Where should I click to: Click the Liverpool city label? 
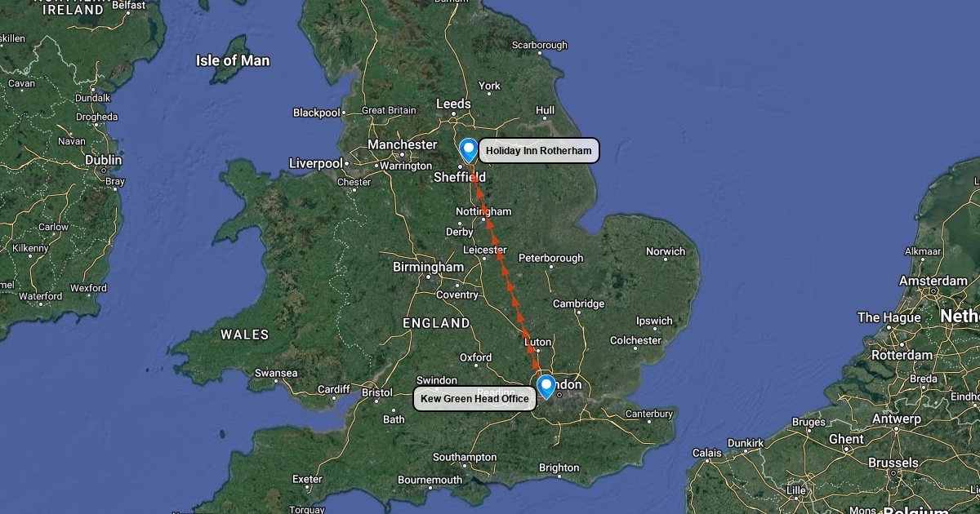(316, 163)
